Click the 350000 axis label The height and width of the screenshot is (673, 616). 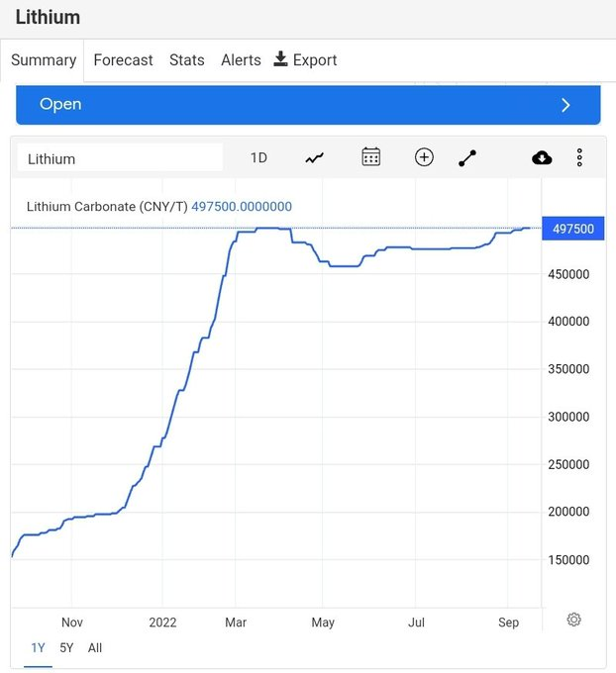click(568, 369)
